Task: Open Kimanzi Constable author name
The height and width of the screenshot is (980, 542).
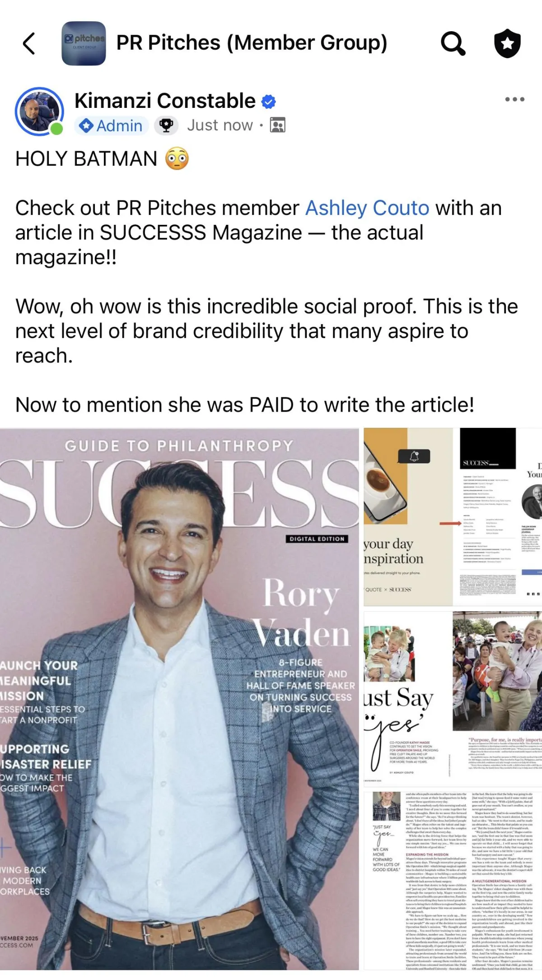Action: [x=165, y=101]
